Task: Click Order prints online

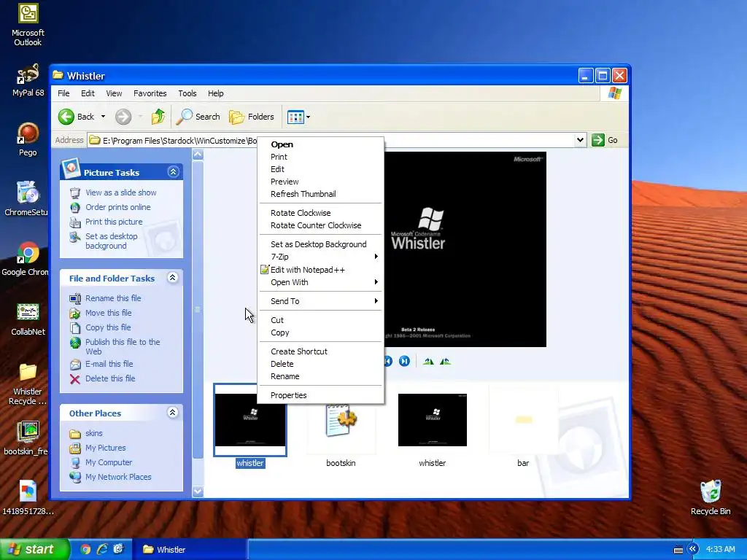Action: coord(117,207)
